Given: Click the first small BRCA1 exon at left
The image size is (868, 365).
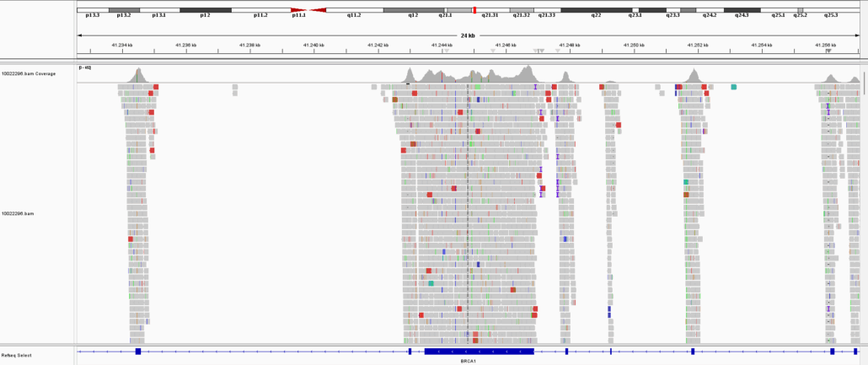Looking at the screenshot, I should (137, 351).
